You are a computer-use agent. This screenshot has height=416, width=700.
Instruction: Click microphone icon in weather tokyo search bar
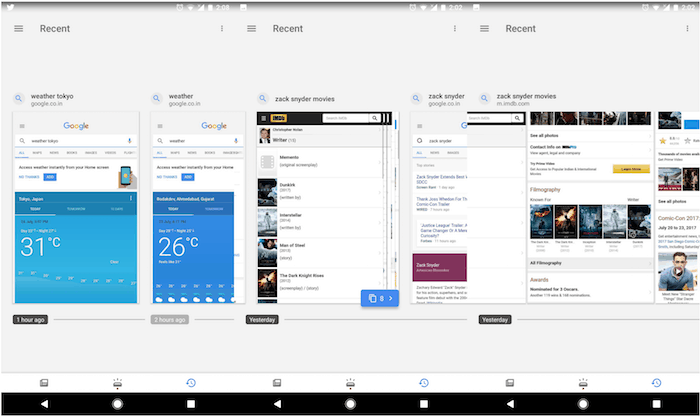[129, 141]
